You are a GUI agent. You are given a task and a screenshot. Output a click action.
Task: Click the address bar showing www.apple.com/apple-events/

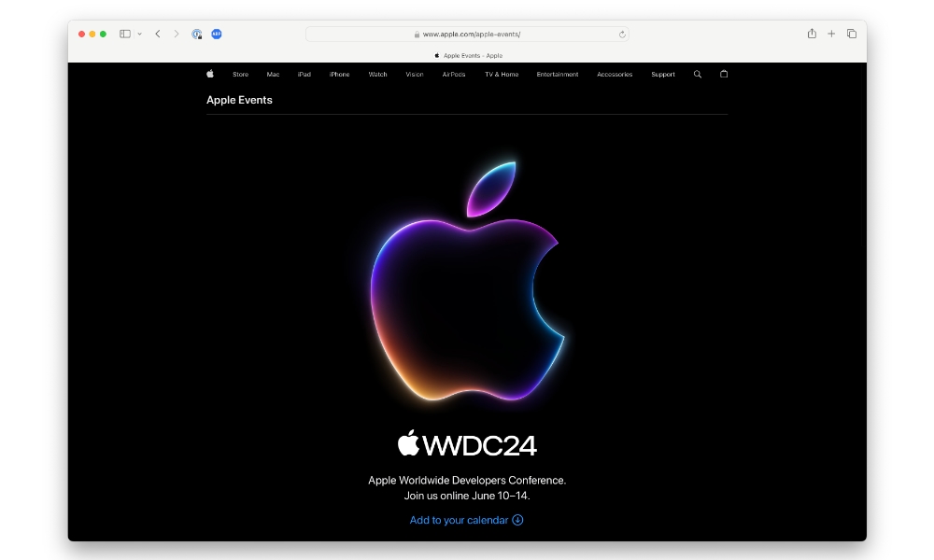(467, 35)
